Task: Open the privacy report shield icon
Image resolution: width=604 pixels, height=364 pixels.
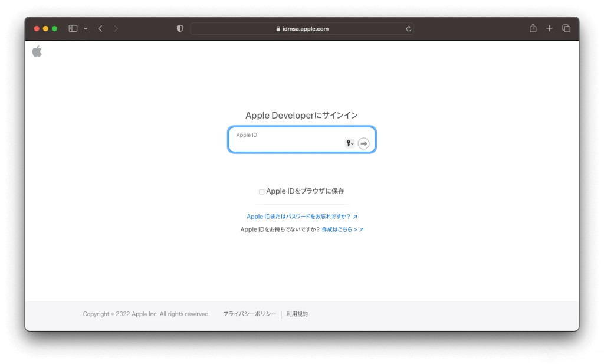Action: point(180,28)
